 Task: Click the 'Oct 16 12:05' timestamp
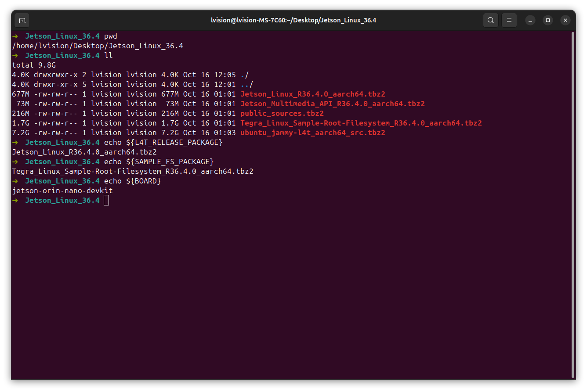pos(210,75)
